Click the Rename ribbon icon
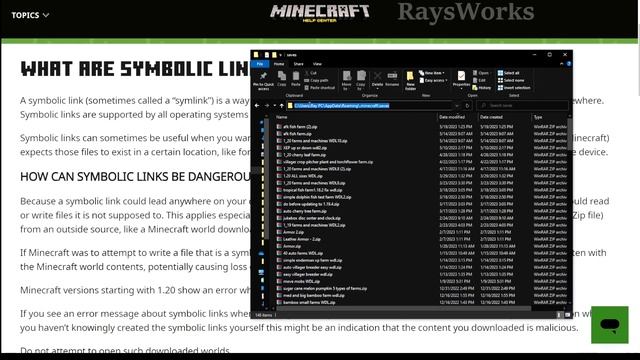 (392, 79)
